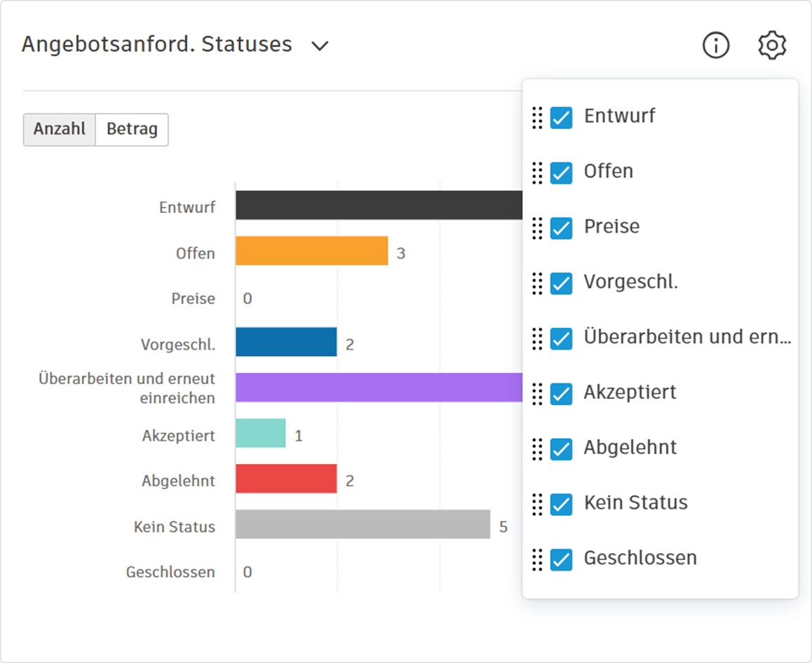Open the Angebotsanford. Statuses dropdown
812x663 pixels.
(x=320, y=45)
